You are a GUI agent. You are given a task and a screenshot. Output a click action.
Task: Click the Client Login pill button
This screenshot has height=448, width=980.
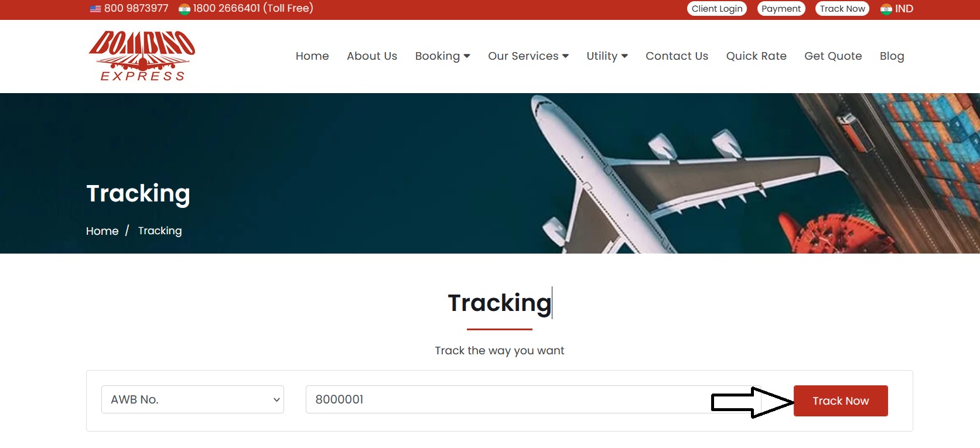(717, 9)
